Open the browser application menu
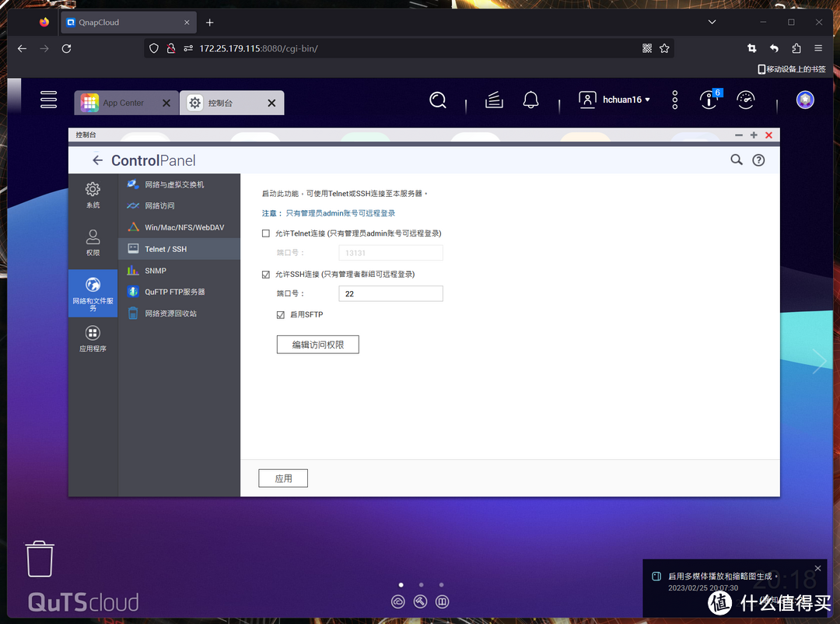 click(x=818, y=48)
